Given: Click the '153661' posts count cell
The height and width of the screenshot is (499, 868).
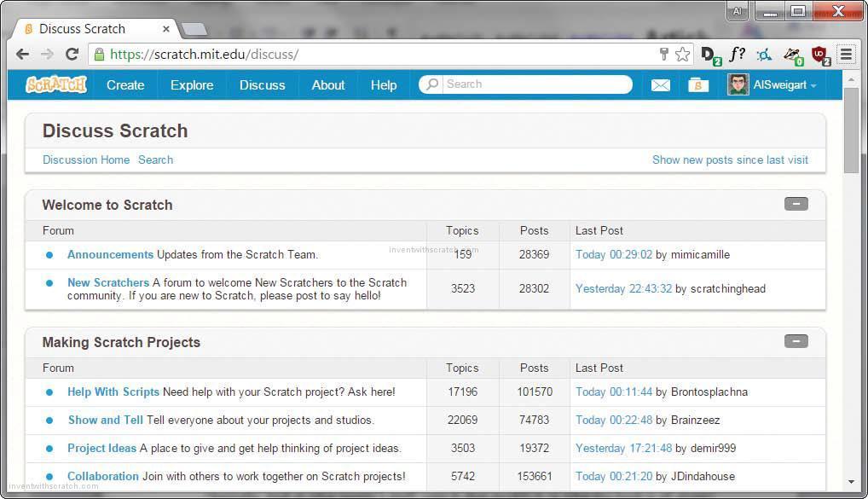Looking at the screenshot, I should click(x=535, y=476).
